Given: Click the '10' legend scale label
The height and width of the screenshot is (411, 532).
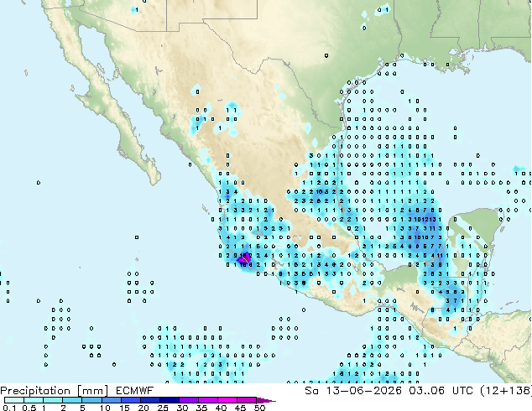Looking at the screenshot, I should (105, 408).
